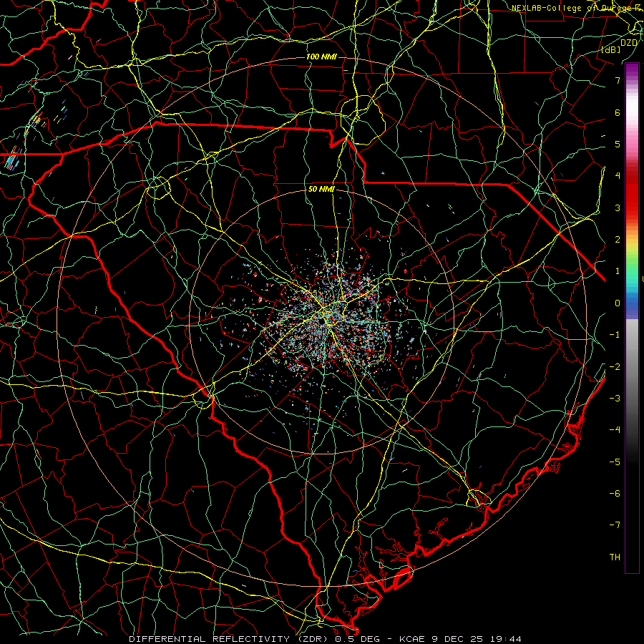The height and width of the screenshot is (644, 644).
Task: Click the ZDR color scale bar
Action: [x=632, y=318]
